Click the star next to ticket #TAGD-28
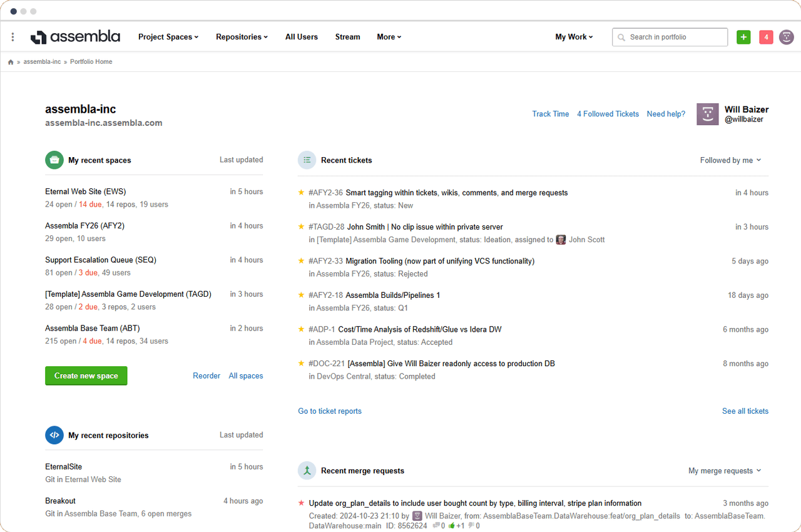Viewport: 801px width, 532px height. 302,227
